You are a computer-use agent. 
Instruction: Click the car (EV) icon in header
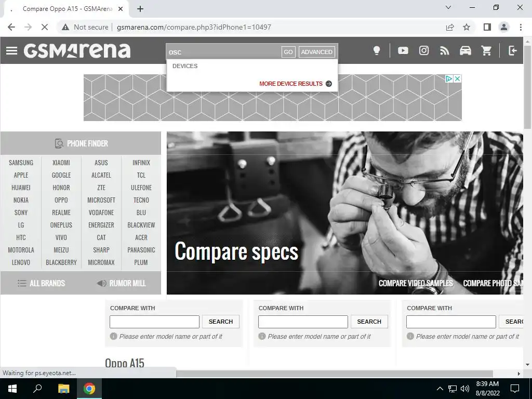465,50
